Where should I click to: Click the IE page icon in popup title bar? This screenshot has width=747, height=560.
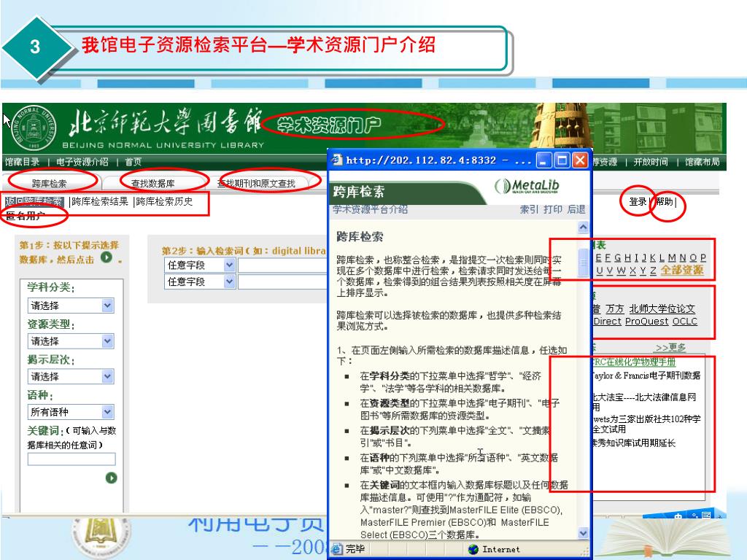(337, 160)
